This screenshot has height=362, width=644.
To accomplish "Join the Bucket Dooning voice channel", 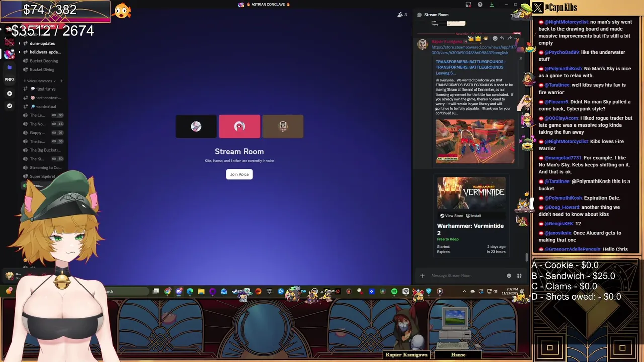I will click(x=43, y=61).
